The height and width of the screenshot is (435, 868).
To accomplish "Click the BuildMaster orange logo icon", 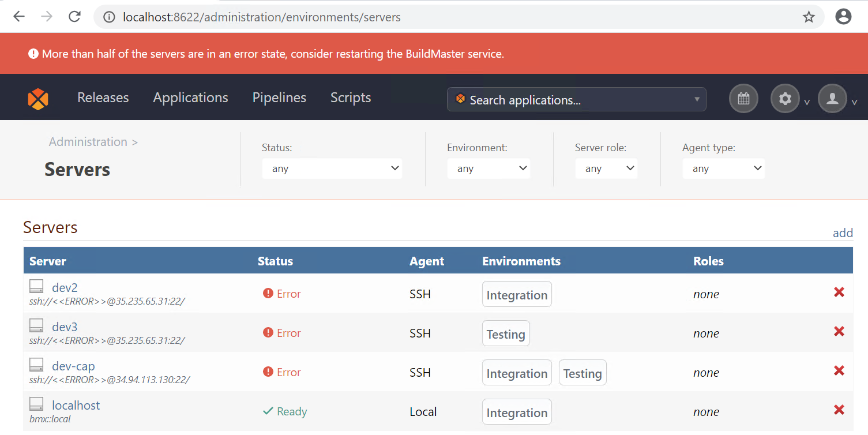I will 38,99.
